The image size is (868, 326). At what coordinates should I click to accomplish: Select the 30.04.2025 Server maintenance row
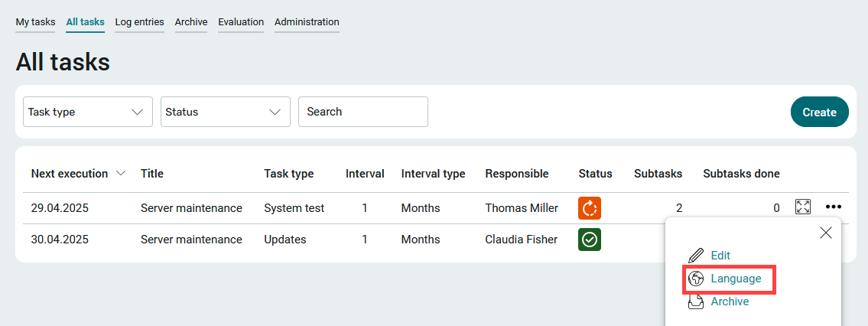point(343,240)
